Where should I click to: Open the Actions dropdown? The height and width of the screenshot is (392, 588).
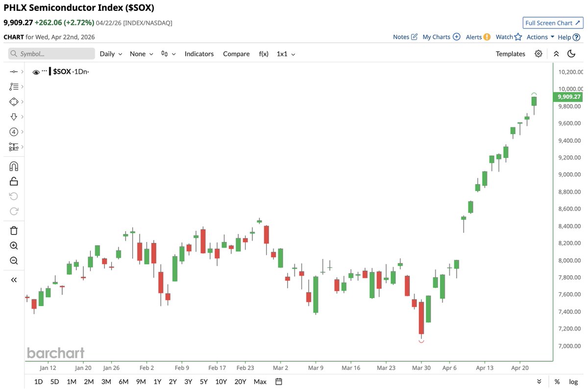tap(540, 37)
